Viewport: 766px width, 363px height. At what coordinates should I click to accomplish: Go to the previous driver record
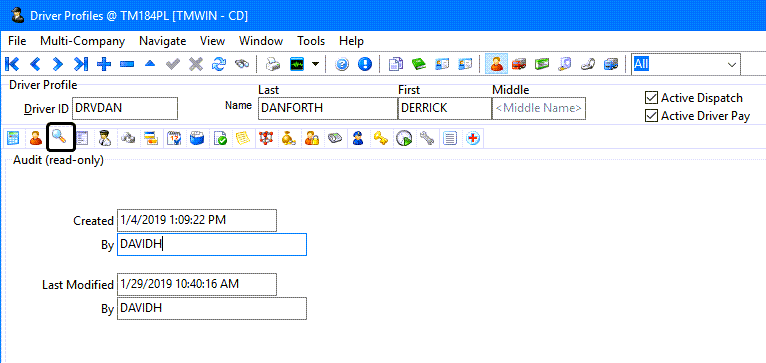coord(35,64)
